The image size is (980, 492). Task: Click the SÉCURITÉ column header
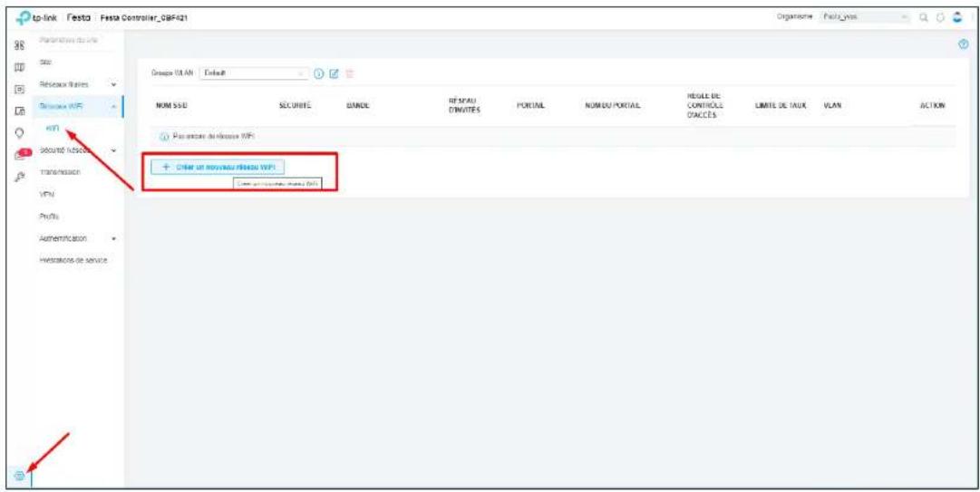pyautogui.click(x=295, y=106)
